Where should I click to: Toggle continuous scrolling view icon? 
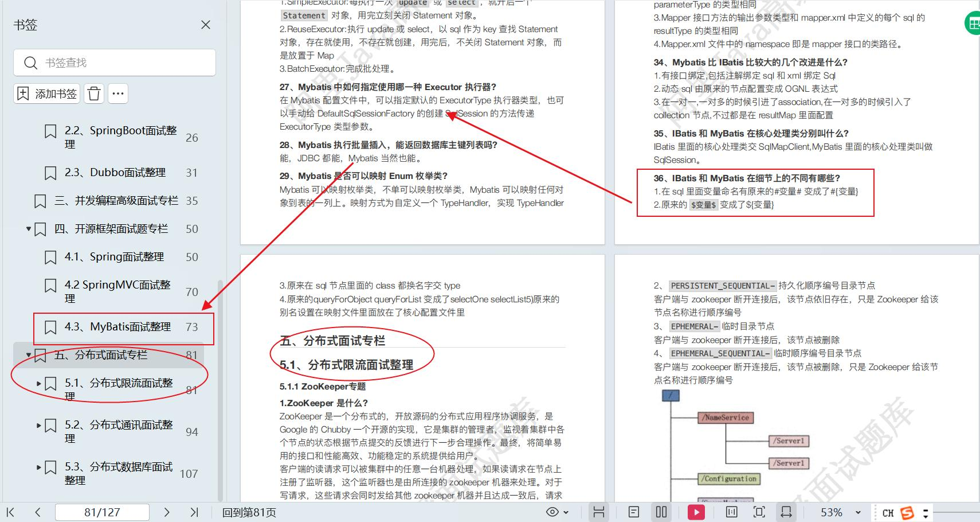599,512
